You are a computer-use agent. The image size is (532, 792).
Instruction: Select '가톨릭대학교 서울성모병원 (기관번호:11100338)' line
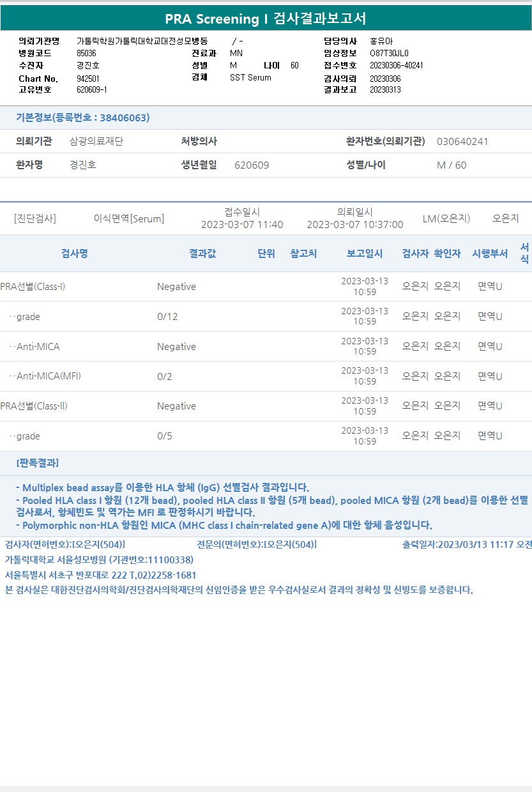[99, 560]
